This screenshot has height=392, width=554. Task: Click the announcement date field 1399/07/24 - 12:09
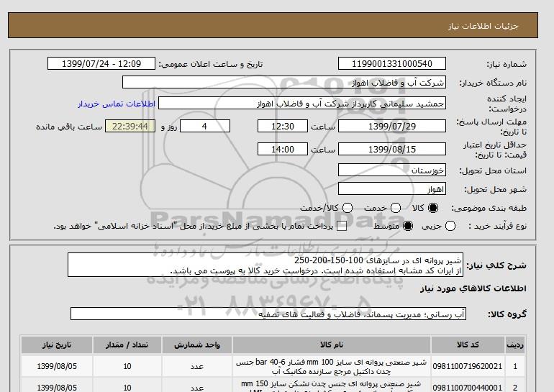coord(101,63)
